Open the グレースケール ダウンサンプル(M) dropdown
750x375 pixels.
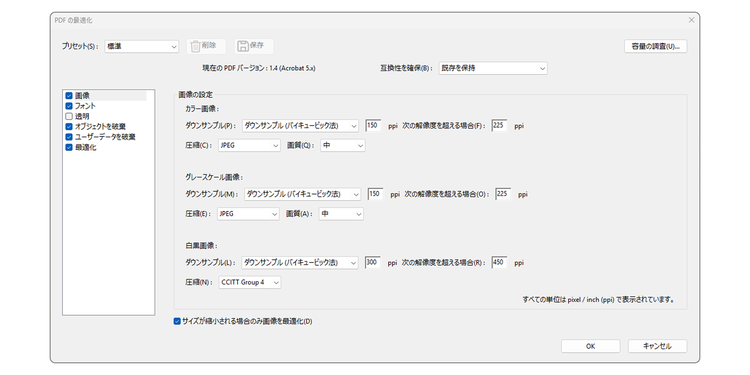[302, 194]
